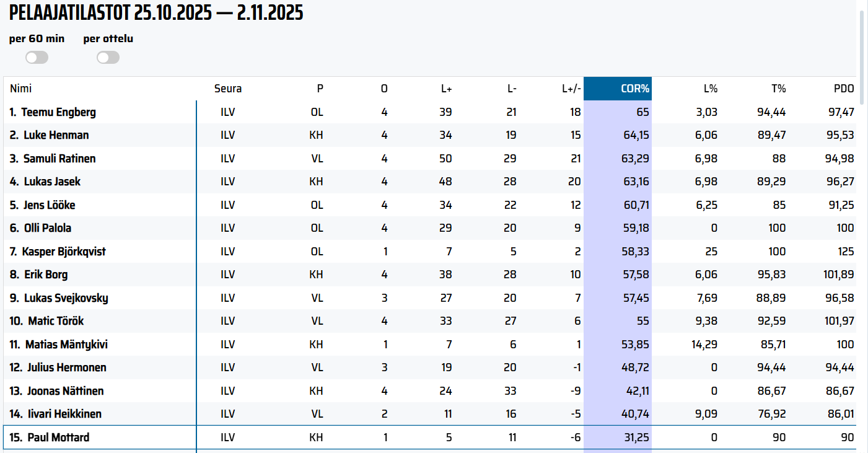Sort players by PDO column
Image resolution: width=868 pixels, height=453 pixels.
click(x=843, y=89)
